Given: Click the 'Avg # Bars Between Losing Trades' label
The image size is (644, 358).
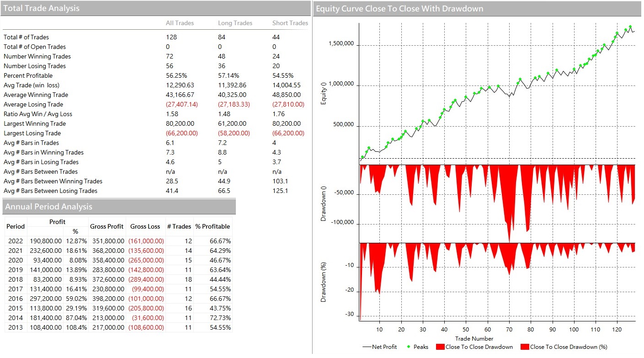Looking at the screenshot, I should click(50, 191).
